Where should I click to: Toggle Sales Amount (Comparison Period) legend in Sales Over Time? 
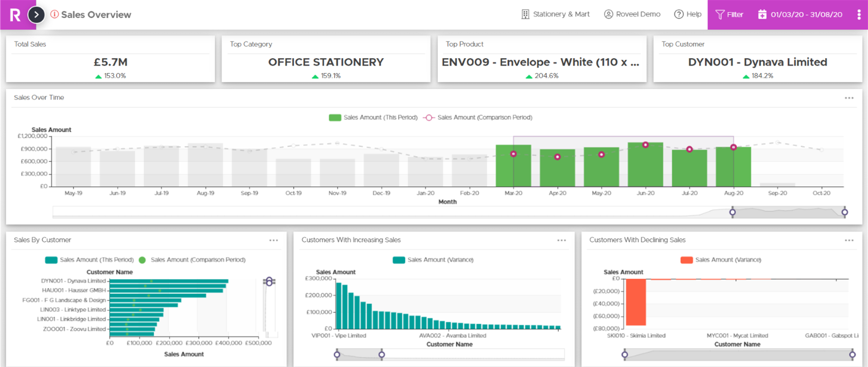(x=478, y=118)
